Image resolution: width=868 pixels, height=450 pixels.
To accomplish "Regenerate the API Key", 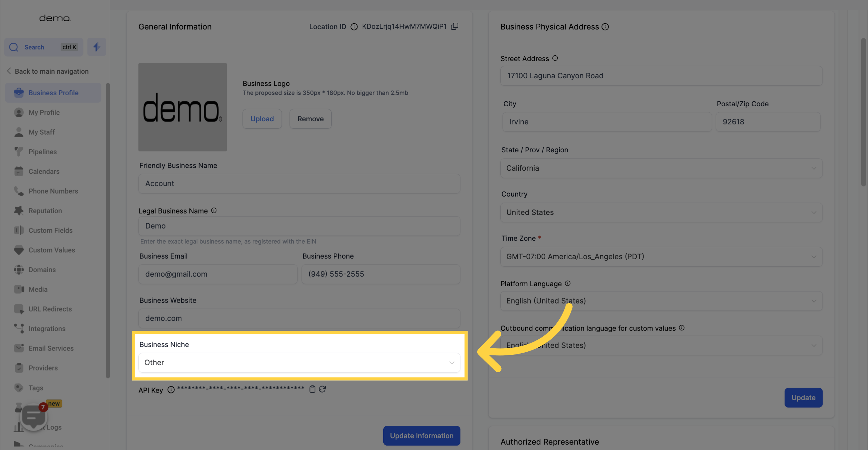I will click(322, 389).
